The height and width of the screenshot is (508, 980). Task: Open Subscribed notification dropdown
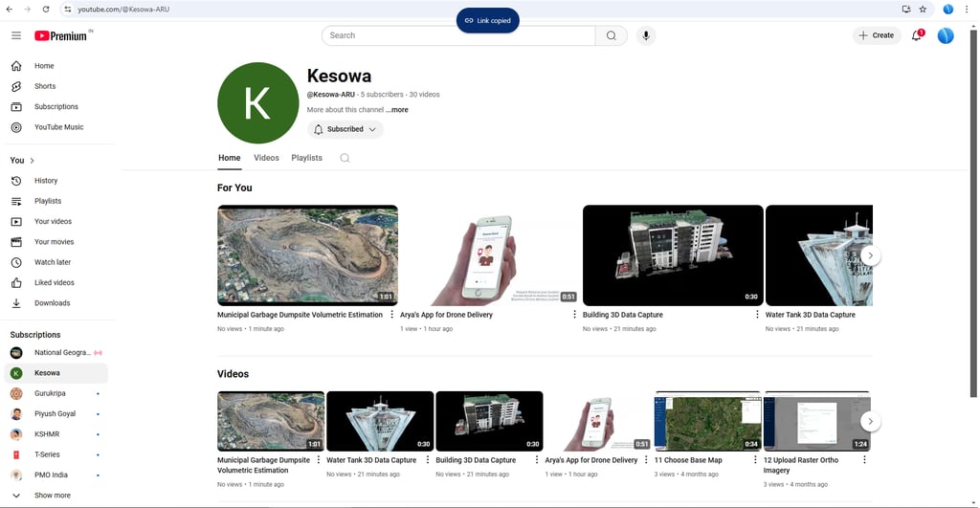point(345,129)
